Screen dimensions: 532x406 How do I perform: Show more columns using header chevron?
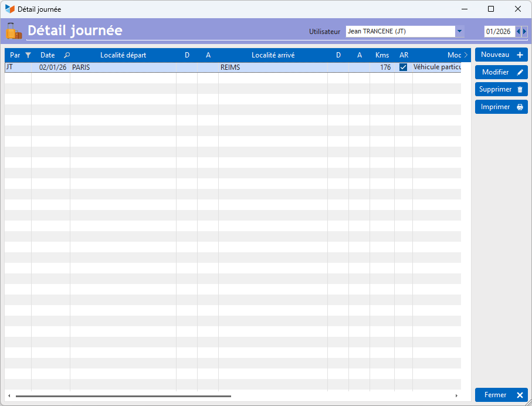tap(466, 55)
